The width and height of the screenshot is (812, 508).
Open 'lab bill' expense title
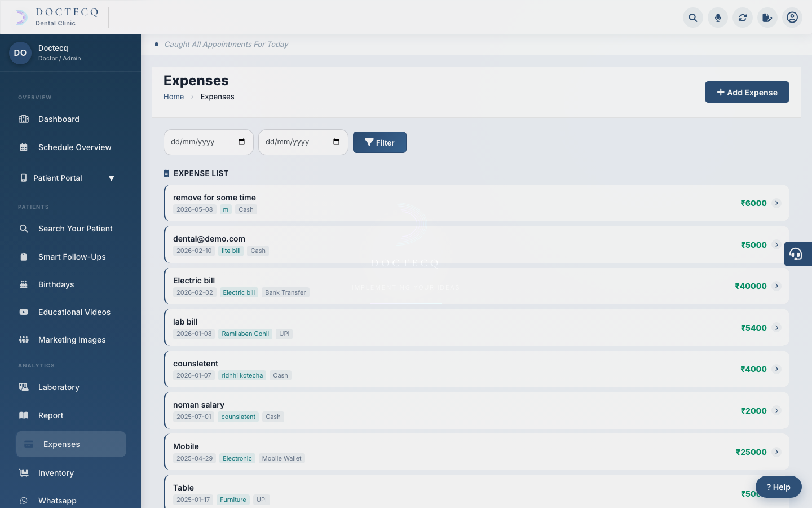pyautogui.click(x=186, y=322)
